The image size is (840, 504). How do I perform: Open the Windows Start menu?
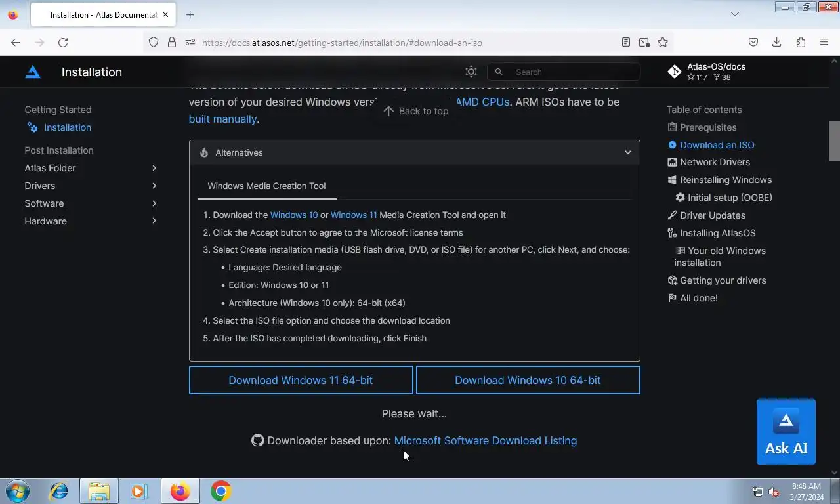(17, 491)
